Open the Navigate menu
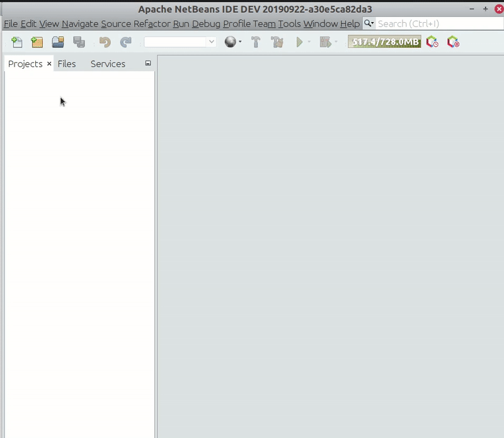Screen dimensions: 504x438 pyautogui.click(x=80, y=24)
